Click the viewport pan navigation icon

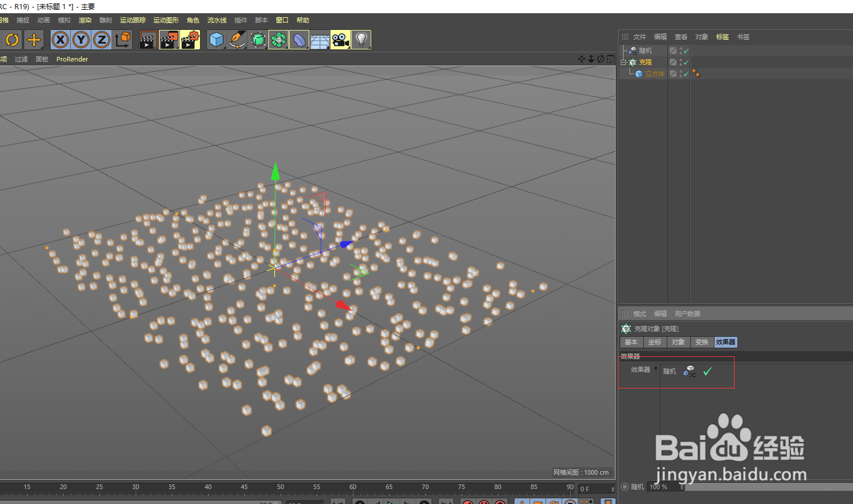(582, 59)
